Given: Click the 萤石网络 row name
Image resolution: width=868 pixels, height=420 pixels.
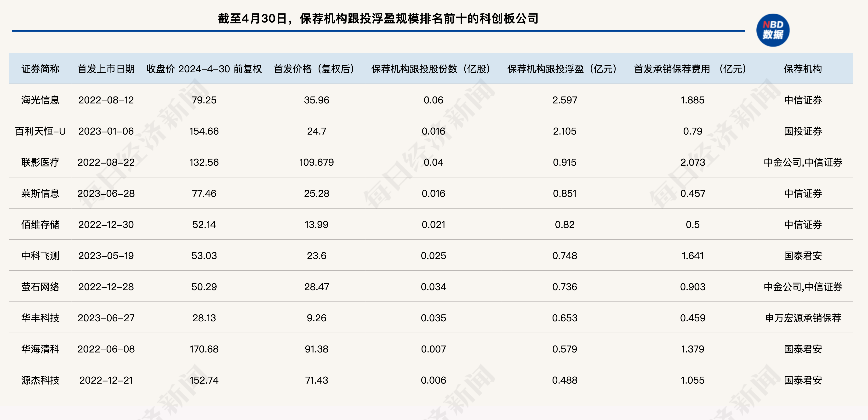Looking at the screenshot, I should click(x=40, y=287).
